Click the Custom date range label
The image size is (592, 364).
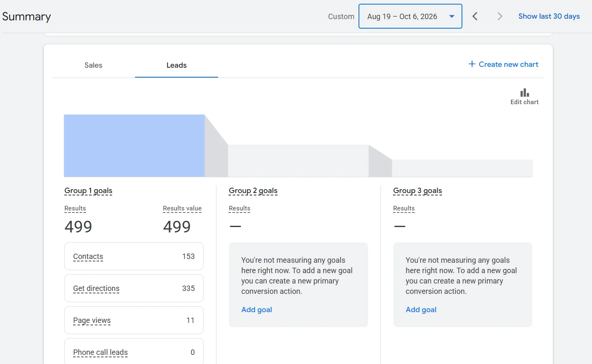[341, 17]
